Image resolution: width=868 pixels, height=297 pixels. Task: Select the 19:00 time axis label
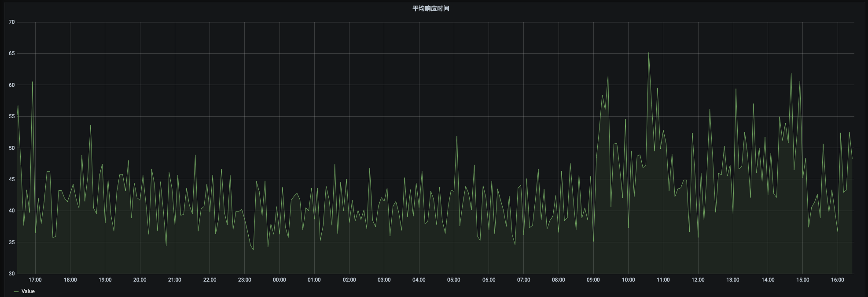click(x=105, y=280)
